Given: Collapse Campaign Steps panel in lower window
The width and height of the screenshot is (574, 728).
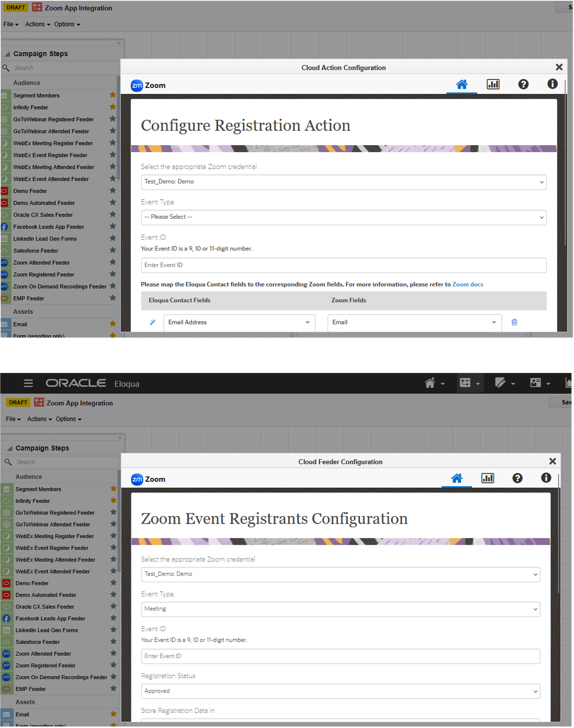Looking at the screenshot, I should [x=10, y=448].
